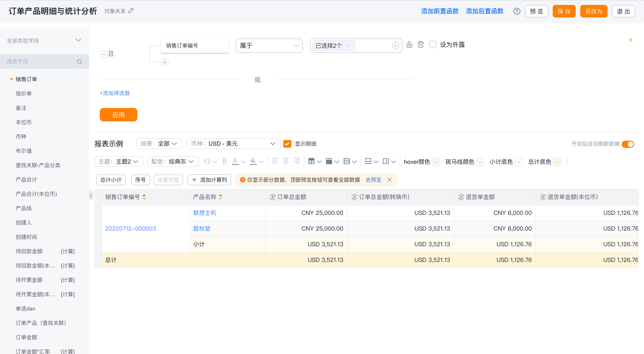Uncheck the 显示明细 checkbox
Screen dimensions: 644x354
click(287, 144)
